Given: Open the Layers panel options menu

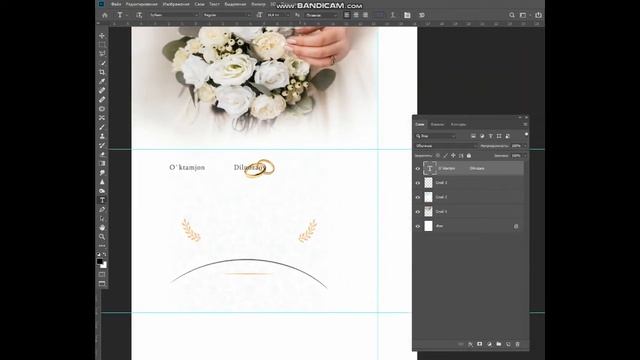Looking at the screenshot, I should 525,124.
